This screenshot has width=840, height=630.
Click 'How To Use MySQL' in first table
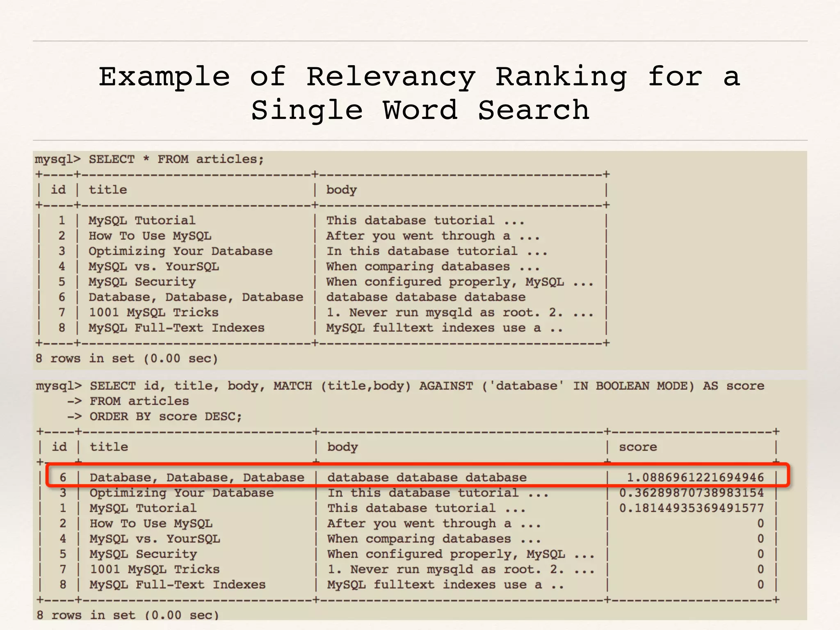point(150,236)
